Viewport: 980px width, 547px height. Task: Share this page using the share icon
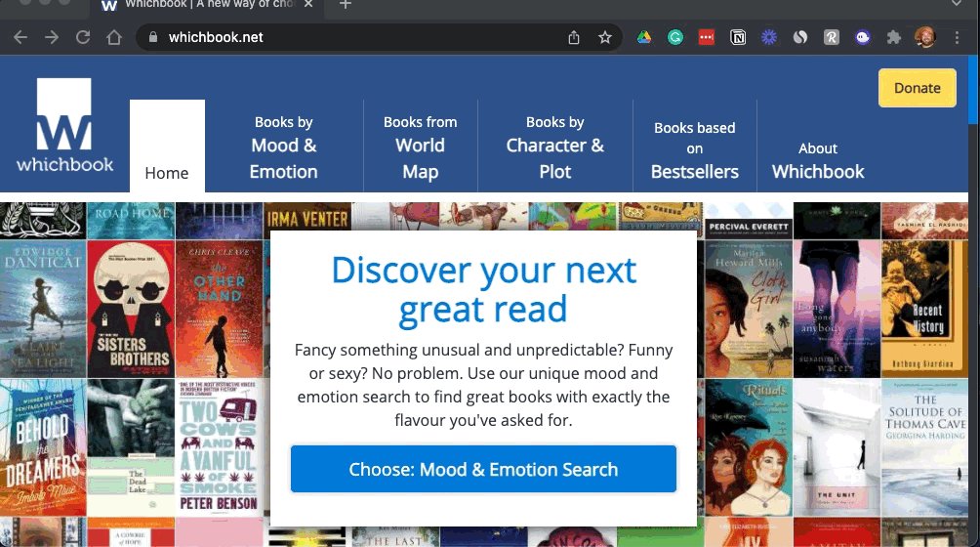click(574, 37)
